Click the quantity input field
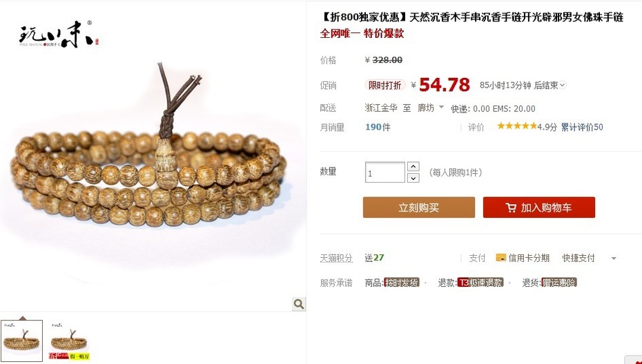This screenshot has width=642, height=364. click(385, 172)
